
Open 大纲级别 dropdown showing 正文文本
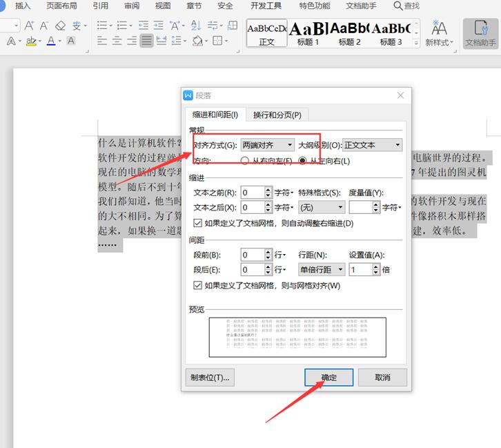tap(372, 145)
